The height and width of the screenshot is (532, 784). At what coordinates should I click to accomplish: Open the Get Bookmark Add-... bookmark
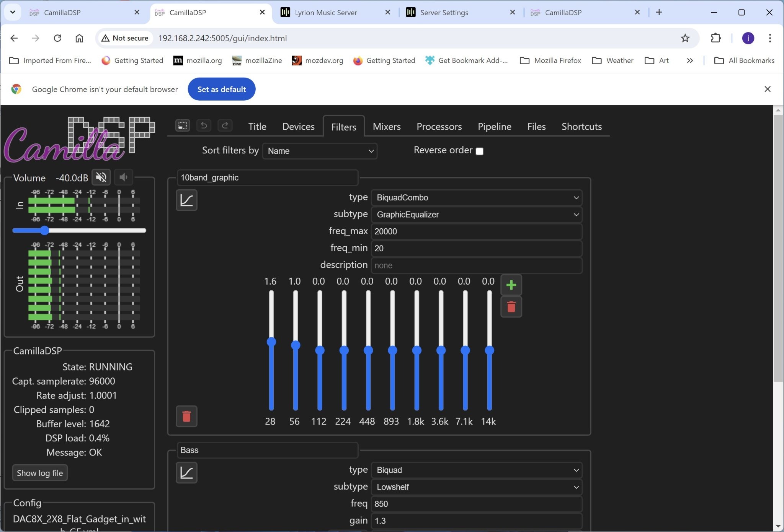click(x=467, y=60)
